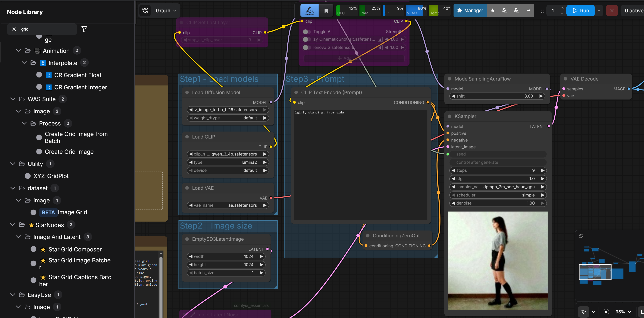Collapse the WAS Suite folder chevron
Screen dimensions: 644x318
click(13, 99)
